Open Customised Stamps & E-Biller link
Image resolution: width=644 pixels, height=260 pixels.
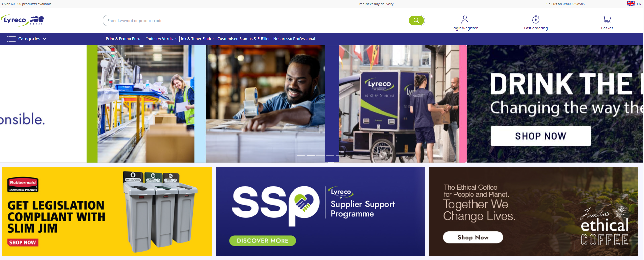click(244, 39)
